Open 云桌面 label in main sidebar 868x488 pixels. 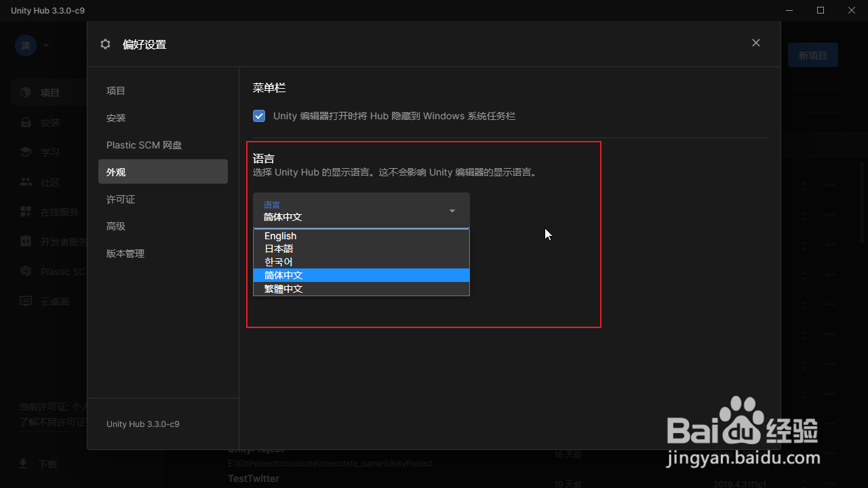55,302
